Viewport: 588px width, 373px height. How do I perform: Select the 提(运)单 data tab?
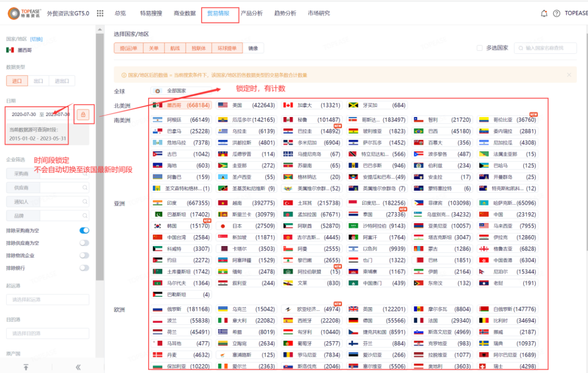click(128, 48)
